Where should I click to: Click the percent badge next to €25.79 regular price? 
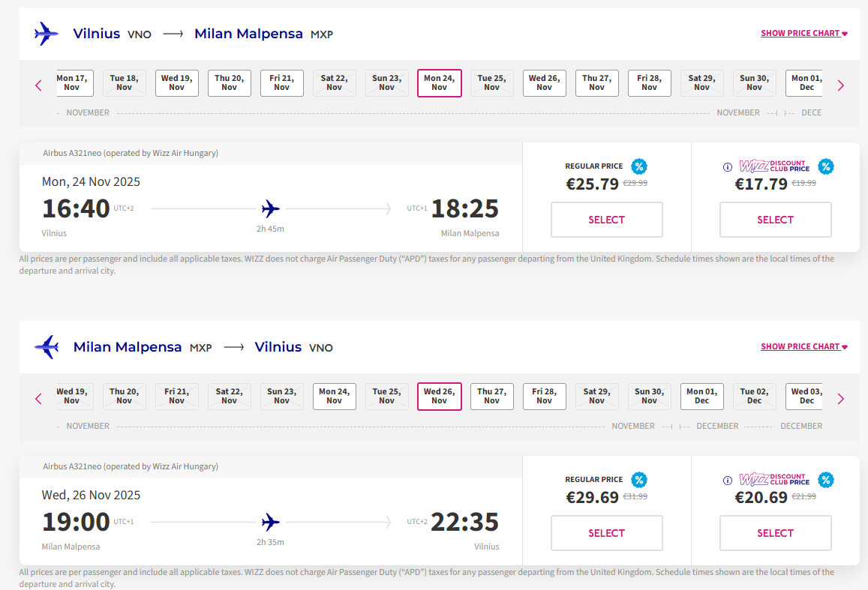[x=638, y=166]
